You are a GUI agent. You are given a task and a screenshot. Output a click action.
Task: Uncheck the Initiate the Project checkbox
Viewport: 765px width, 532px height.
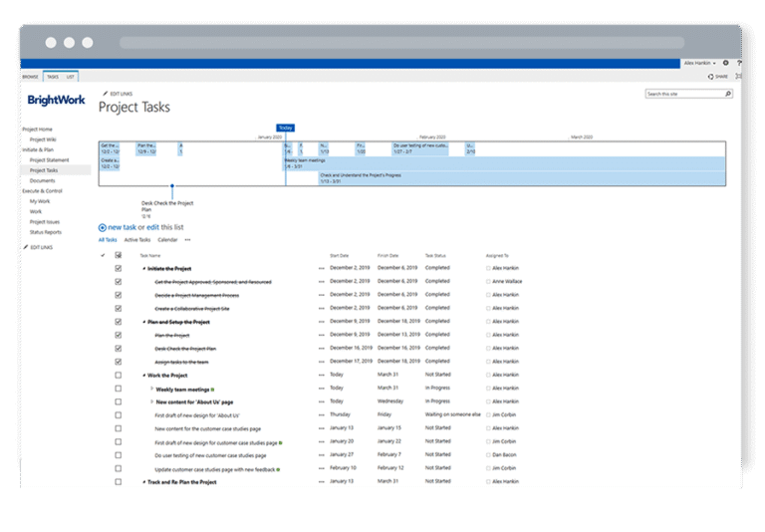point(119,268)
